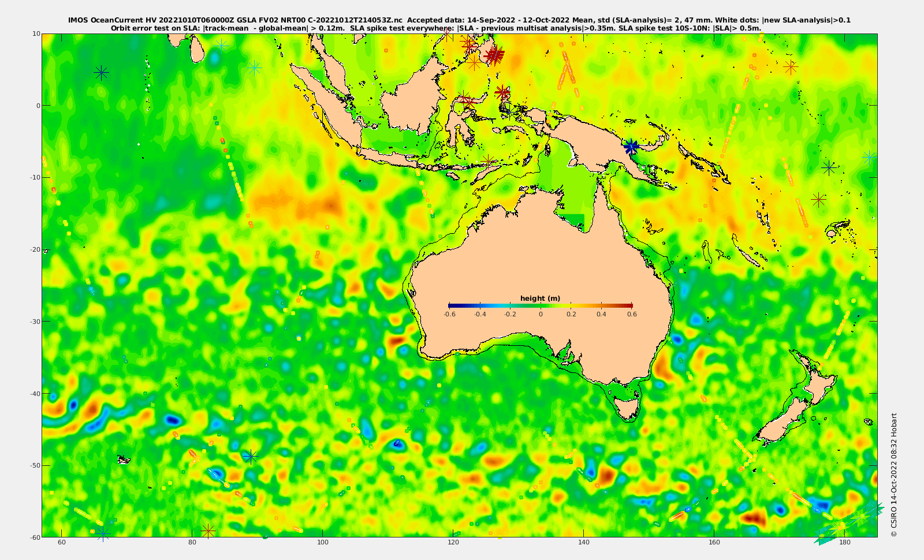Click the height colorbar gradient strip

[x=541, y=305]
